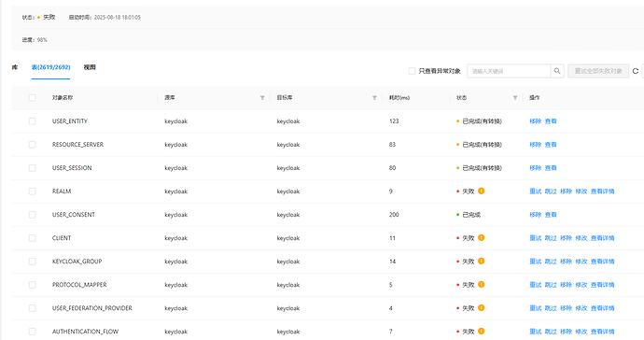Check the only-show-abnormal-objects checkbox
This screenshot has height=340, width=644.
click(x=412, y=71)
